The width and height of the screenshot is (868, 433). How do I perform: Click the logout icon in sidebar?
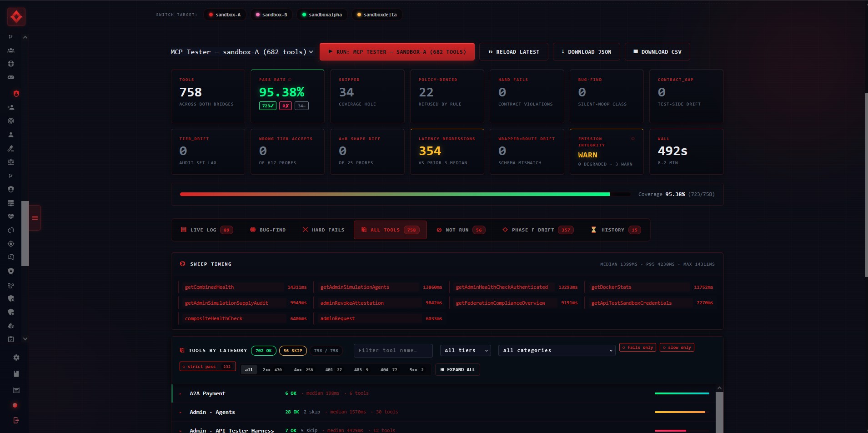coord(16,420)
